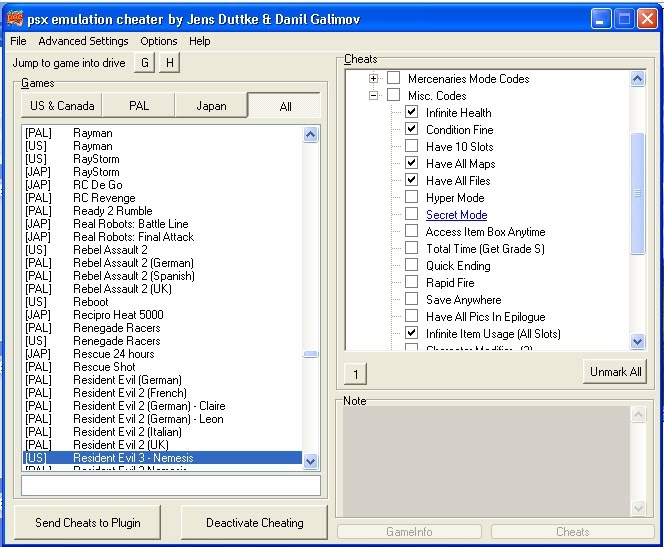Select Rebel Assault 2 (Spanish)
The height and width of the screenshot is (547, 664).
163,276
